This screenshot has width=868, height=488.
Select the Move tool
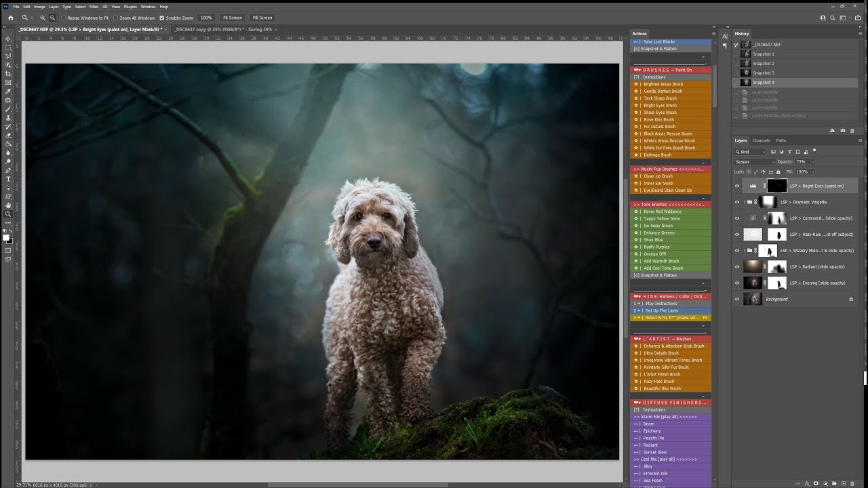(x=9, y=39)
